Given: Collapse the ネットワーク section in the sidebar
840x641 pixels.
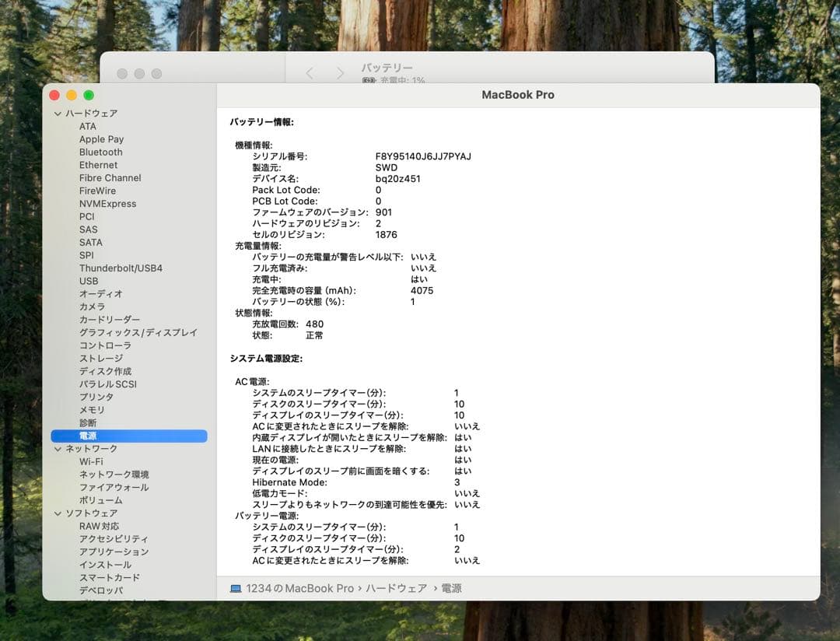Looking at the screenshot, I should 58,449.
